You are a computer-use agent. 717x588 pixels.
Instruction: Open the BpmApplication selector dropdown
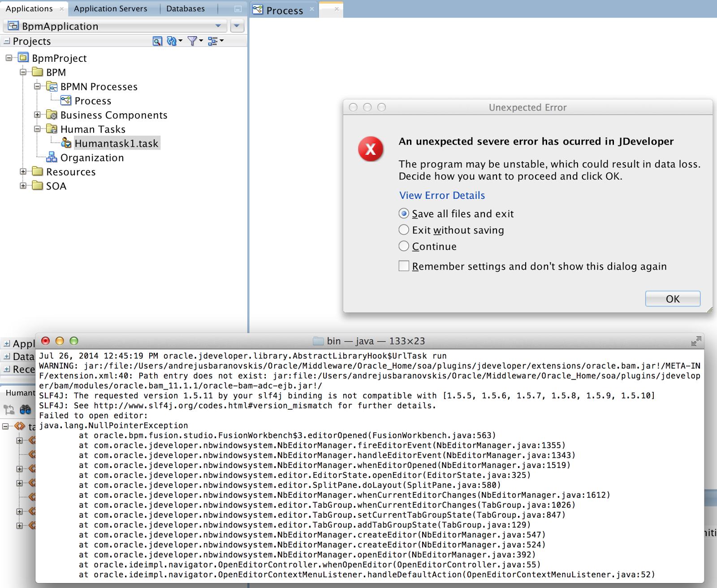(x=218, y=26)
